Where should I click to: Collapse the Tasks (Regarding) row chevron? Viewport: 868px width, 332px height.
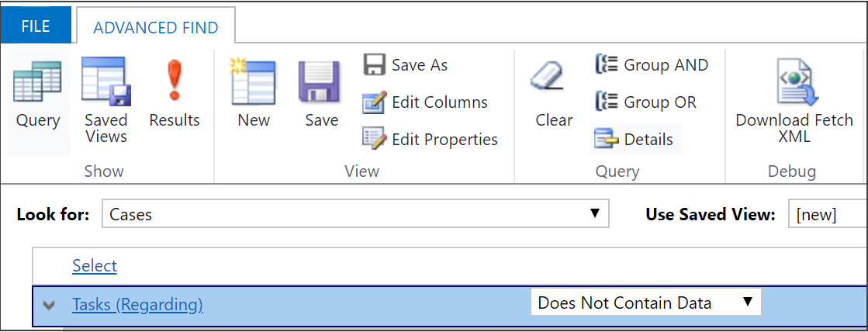[50, 305]
